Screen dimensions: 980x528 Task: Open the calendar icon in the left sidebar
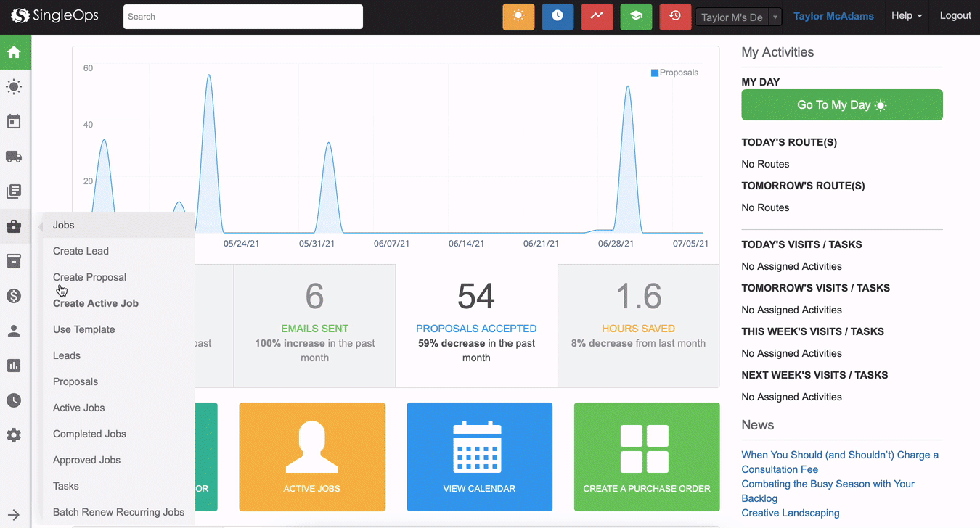[14, 122]
